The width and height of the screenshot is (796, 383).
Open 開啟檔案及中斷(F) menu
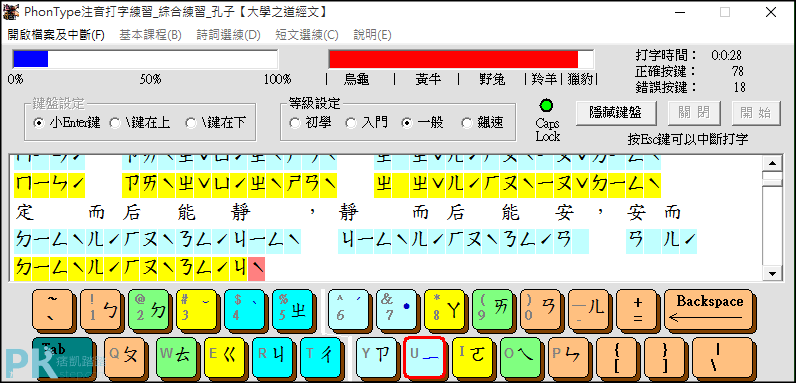(56, 35)
